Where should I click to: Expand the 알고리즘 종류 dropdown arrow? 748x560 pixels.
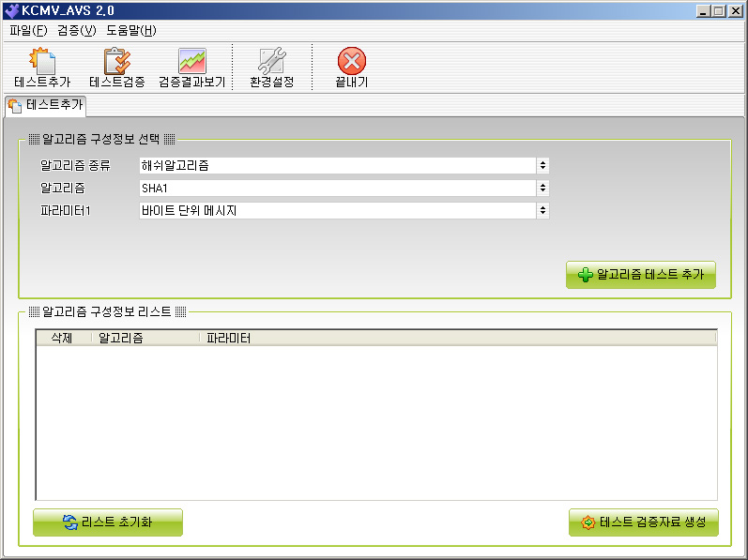[542, 165]
